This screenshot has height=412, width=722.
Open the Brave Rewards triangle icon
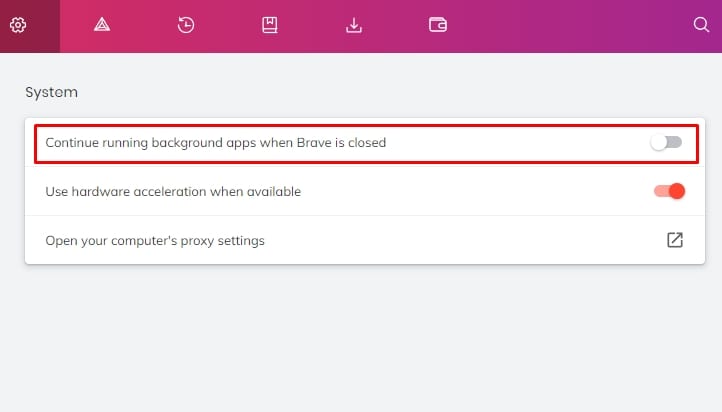(102, 25)
